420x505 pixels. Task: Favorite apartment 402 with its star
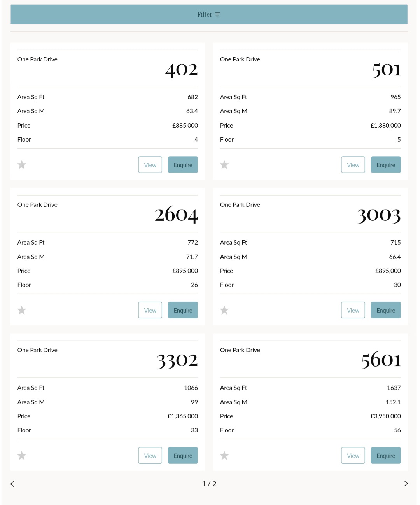coord(22,165)
